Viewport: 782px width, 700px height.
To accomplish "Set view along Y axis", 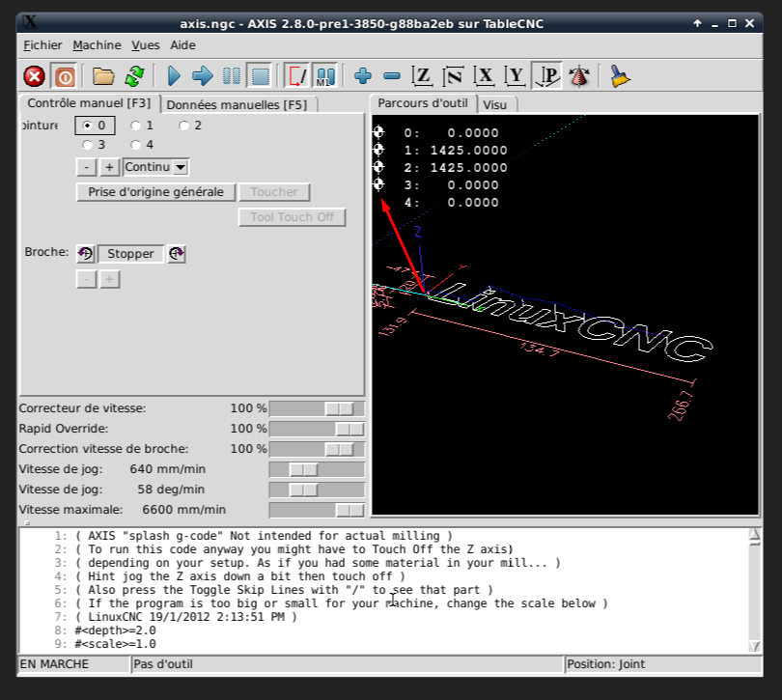I will pyautogui.click(x=516, y=76).
